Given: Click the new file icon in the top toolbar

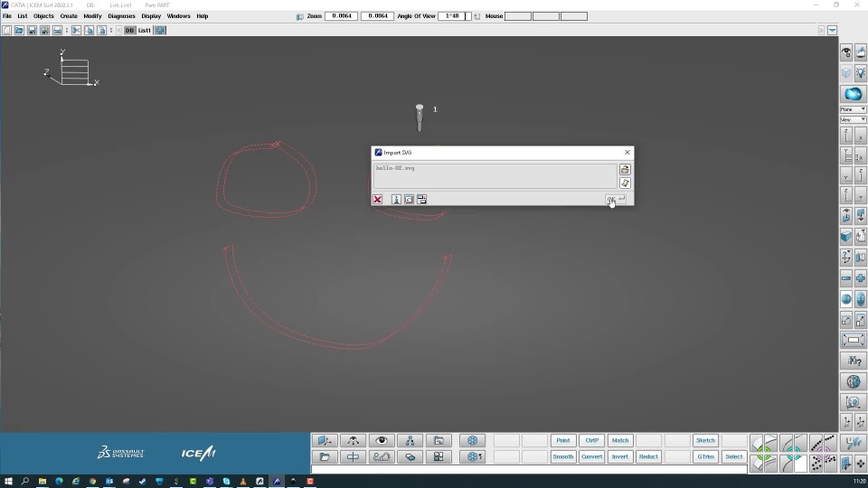Looking at the screenshot, I should pyautogui.click(x=6, y=31).
